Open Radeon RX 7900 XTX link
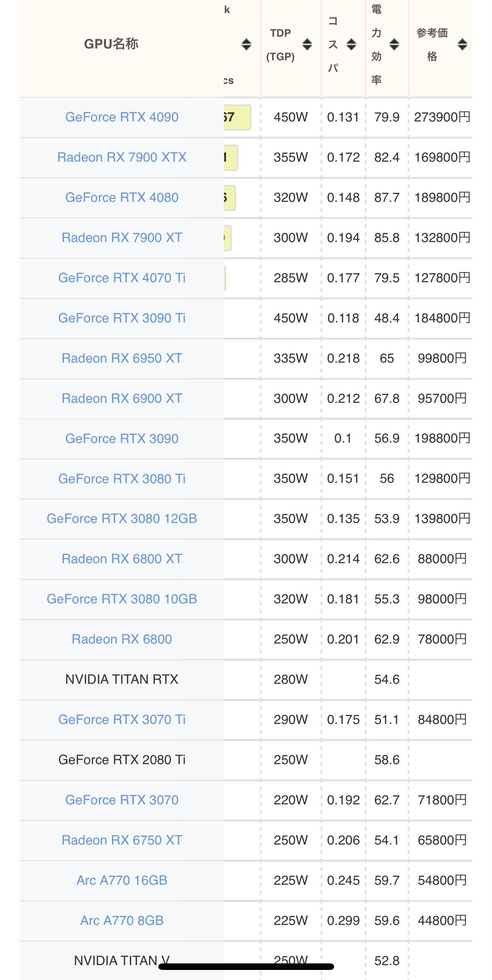 [x=122, y=157]
